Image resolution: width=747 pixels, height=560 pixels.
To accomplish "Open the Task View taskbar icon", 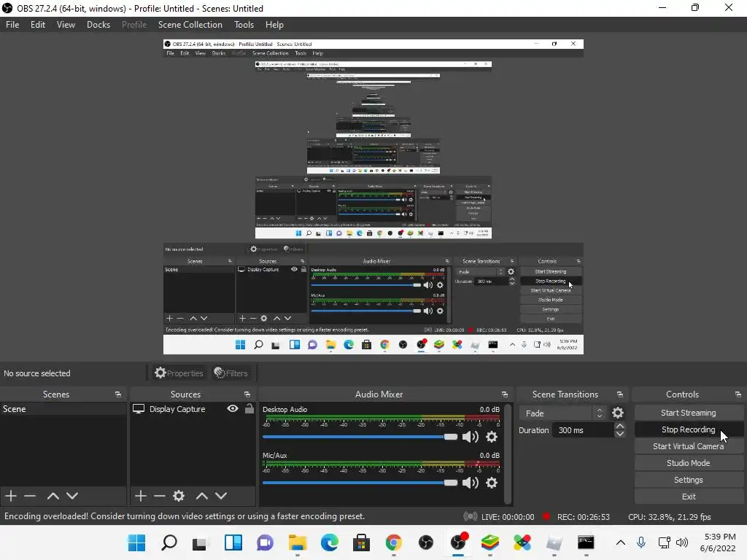I will pos(200,542).
